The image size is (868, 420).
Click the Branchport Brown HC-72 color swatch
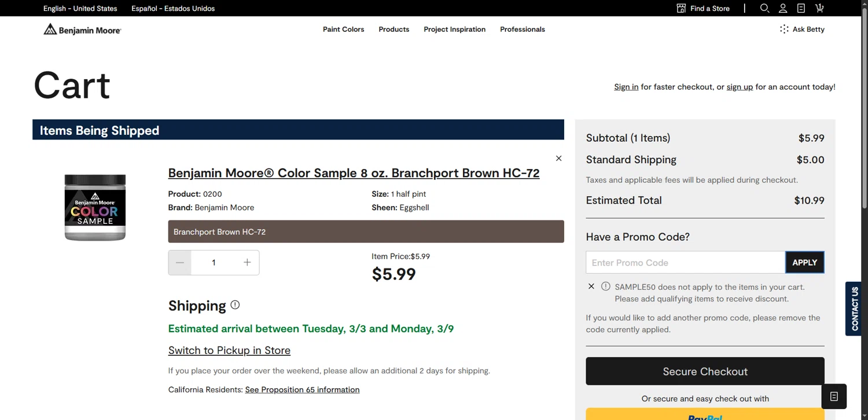(x=366, y=231)
